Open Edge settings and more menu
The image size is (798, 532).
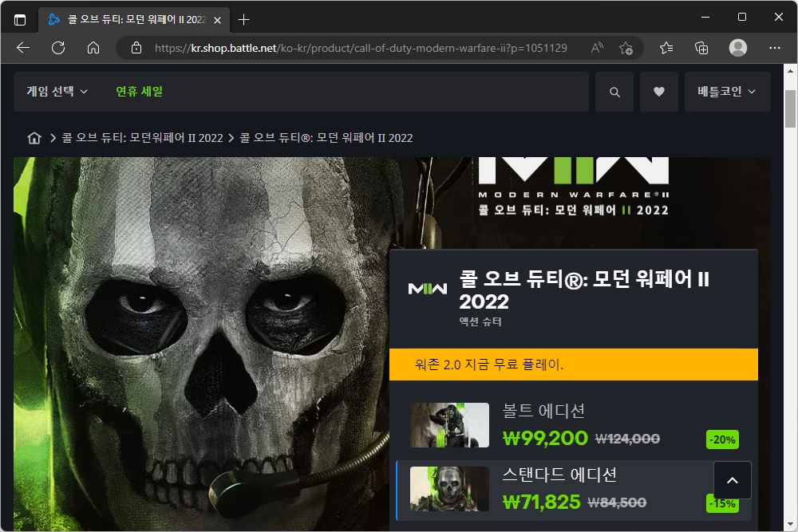pos(775,48)
